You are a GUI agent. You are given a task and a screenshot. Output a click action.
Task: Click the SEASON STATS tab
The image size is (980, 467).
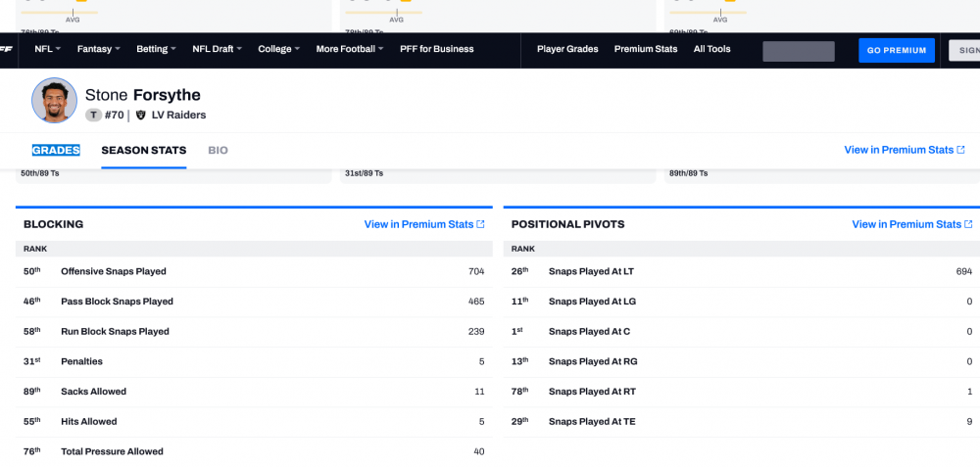click(143, 150)
